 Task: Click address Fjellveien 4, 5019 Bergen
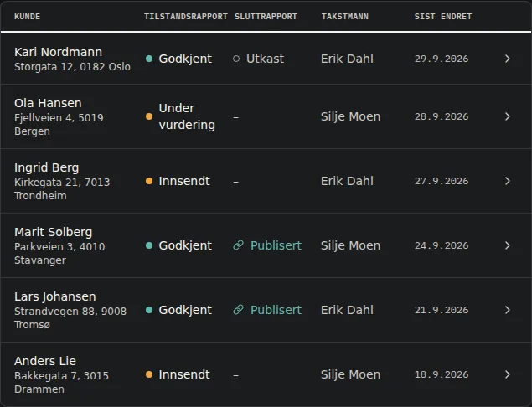pyautogui.click(x=59, y=124)
